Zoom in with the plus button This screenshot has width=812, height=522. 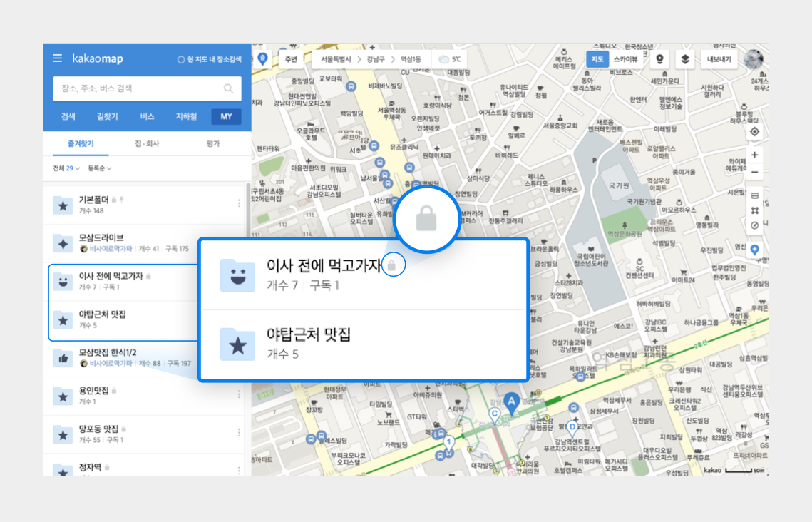(x=754, y=155)
